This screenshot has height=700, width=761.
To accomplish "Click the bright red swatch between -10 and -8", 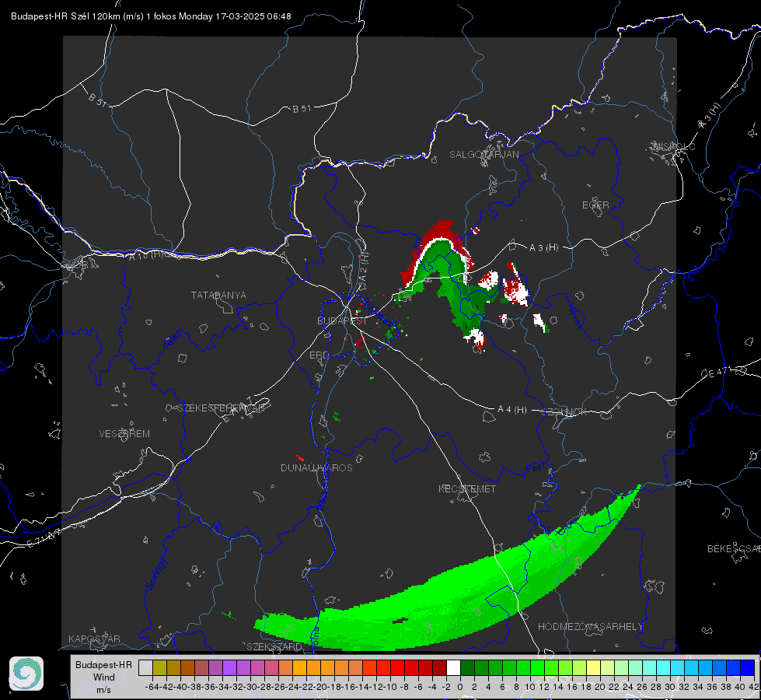I will pyautogui.click(x=398, y=667).
